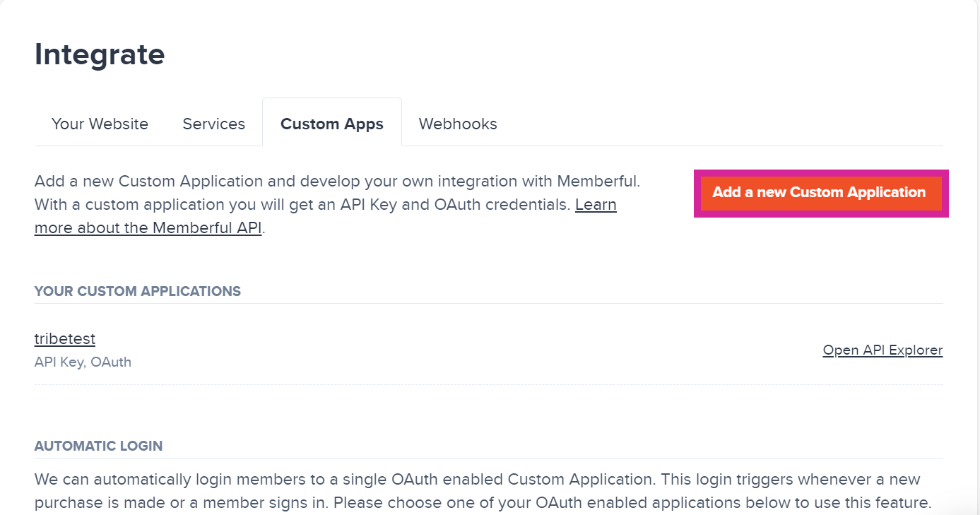Click the rule under the Automatic Login header
Viewport: 980px width, 515px height.
(x=488, y=458)
